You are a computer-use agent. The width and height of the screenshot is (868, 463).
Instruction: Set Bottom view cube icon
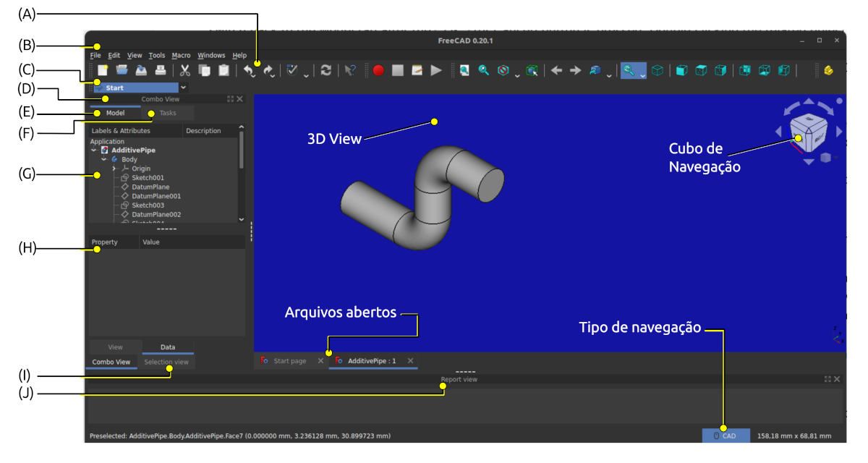[x=765, y=70]
